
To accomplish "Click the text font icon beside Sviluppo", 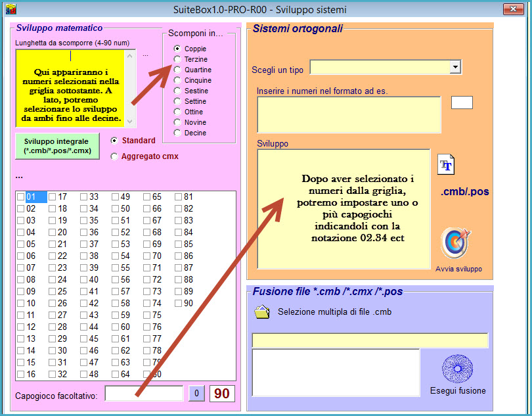I will point(446,164).
